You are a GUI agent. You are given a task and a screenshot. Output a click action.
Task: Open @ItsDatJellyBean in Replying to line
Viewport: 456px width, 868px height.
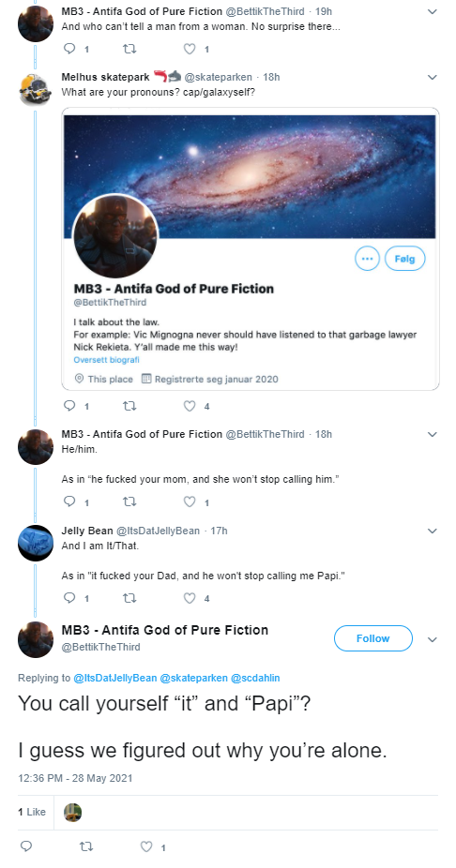[115, 678]
